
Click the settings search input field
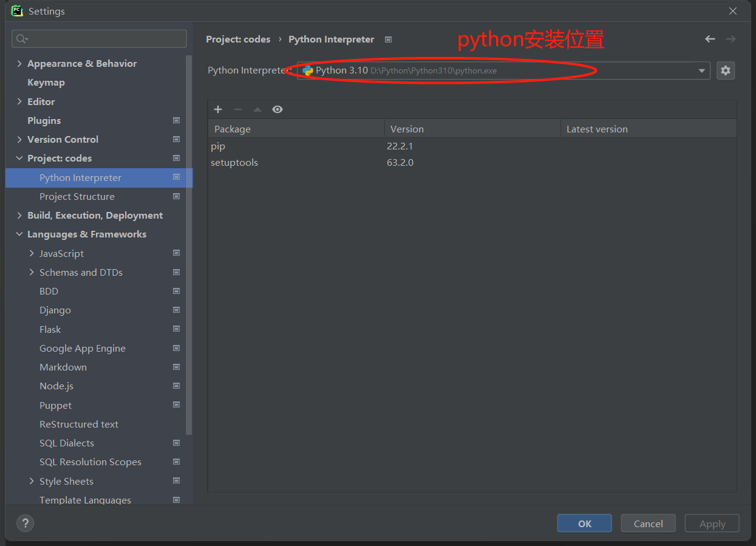point(99,39)
